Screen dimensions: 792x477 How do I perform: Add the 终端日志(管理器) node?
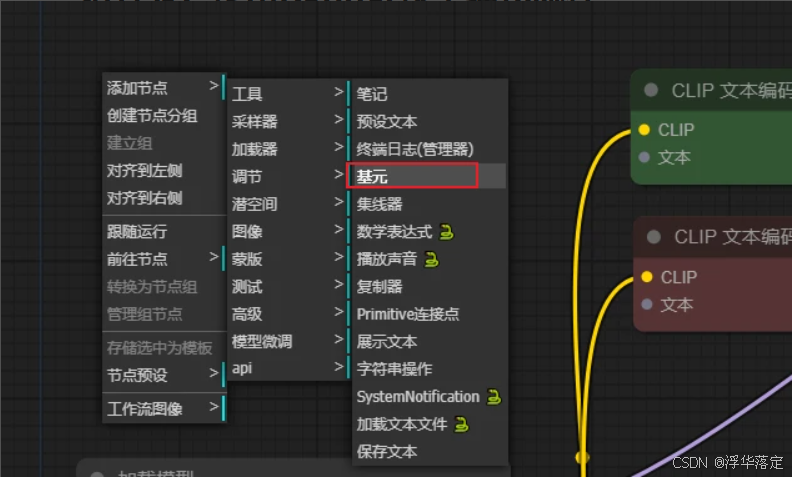click(429, 149)
